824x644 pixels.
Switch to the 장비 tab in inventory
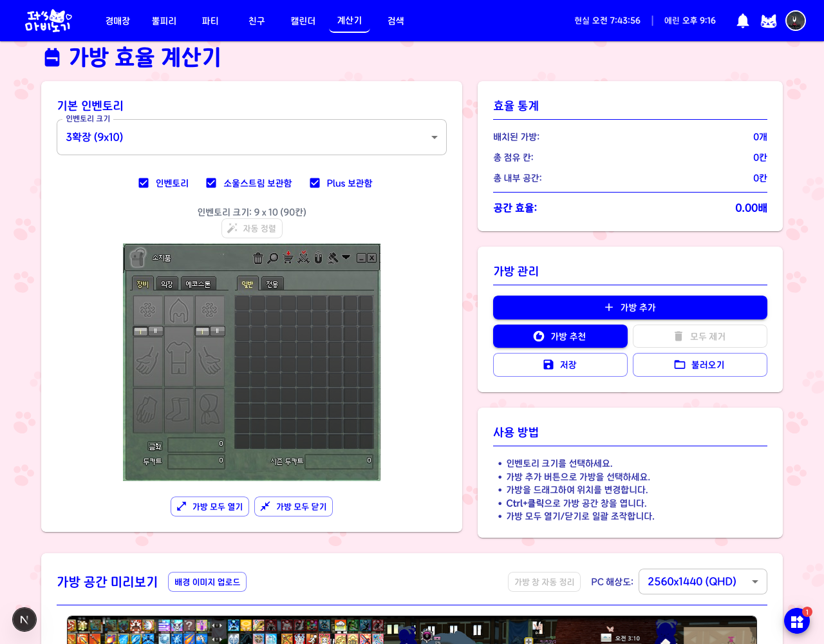tap(142, 284)
